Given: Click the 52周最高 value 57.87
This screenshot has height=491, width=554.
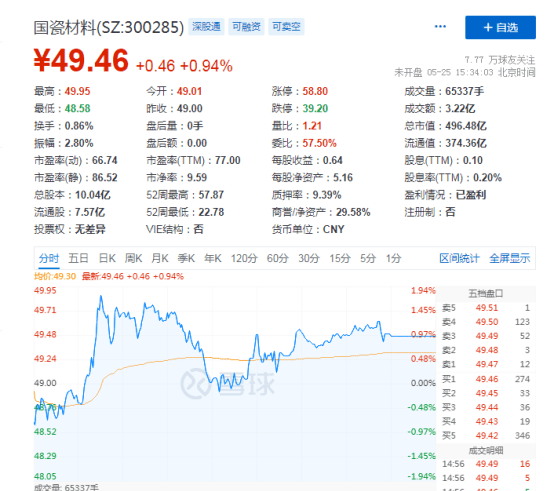Looking at the screenshot, I should coord(211,195).
